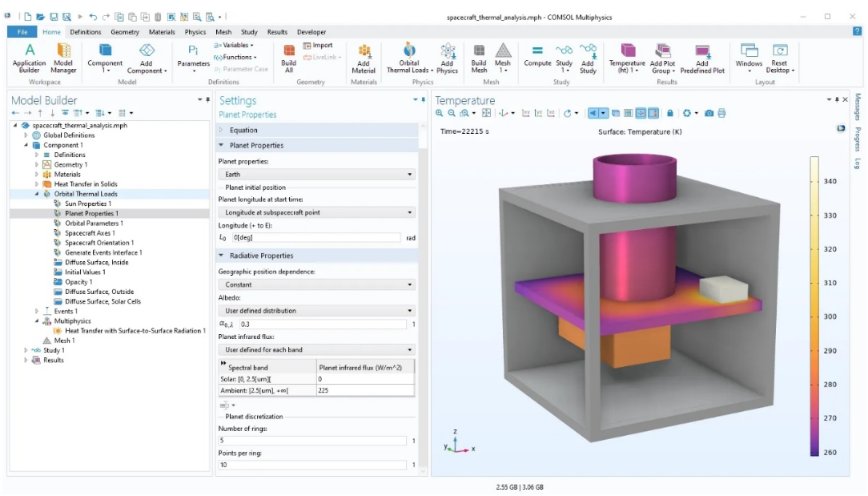The height and width of the screenshot is (496, 868).
Task: Expand the Global Definitions tree node
Action: 26,135
